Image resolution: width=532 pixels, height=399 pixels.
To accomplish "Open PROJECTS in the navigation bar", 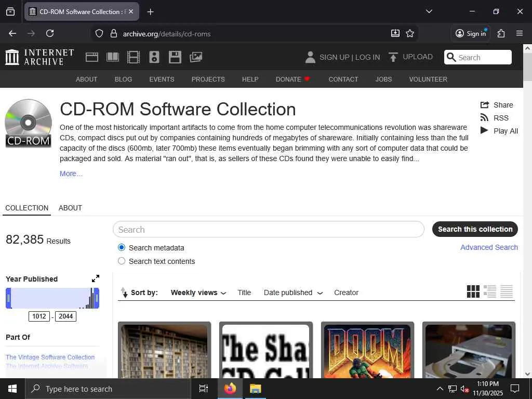I will coord(208,79).
